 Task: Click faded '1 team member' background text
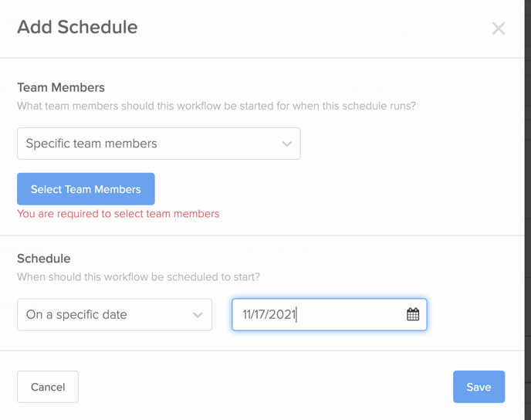[x=271, y=249]
